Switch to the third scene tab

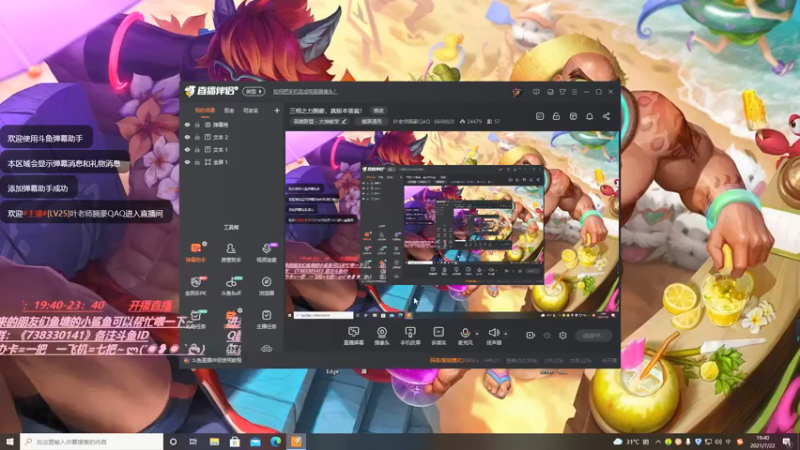click(250, 110)
